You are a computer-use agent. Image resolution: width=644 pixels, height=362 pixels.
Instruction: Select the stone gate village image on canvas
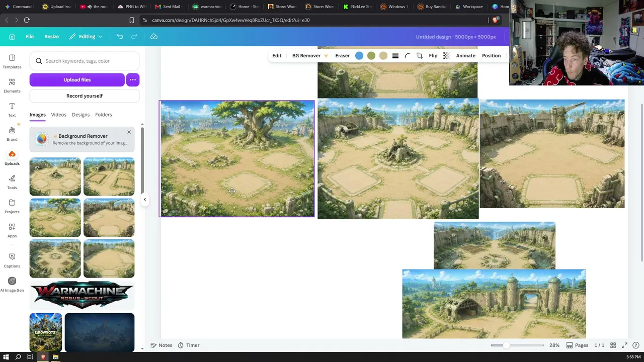click(494, 304)
